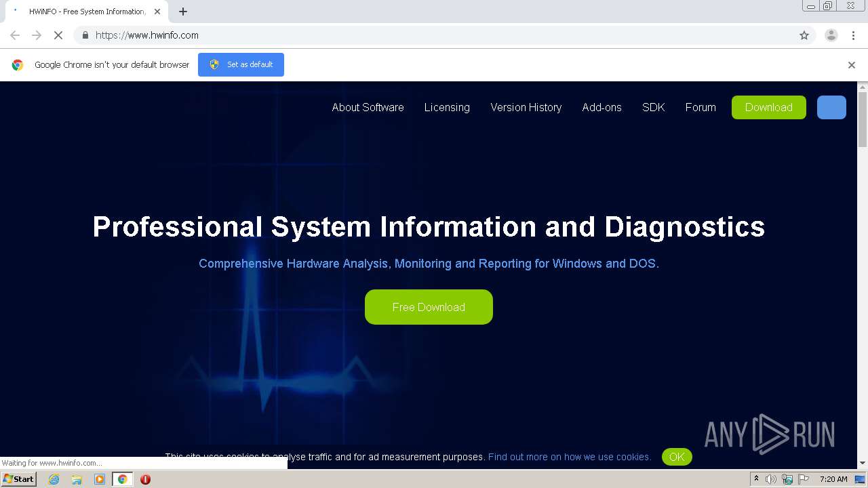Show hidden system tray icons
This screenshot has height=488, width=868.
[x=756, y=479]
